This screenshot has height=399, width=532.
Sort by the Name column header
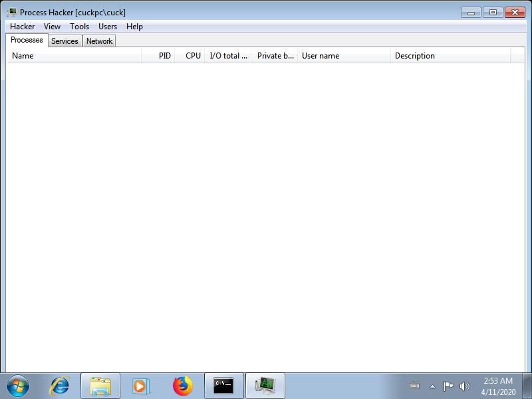tap(74, 56)
